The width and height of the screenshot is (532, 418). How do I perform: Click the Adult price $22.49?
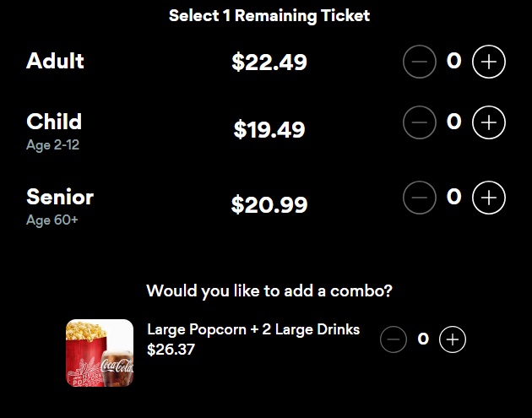pos(269,62)
